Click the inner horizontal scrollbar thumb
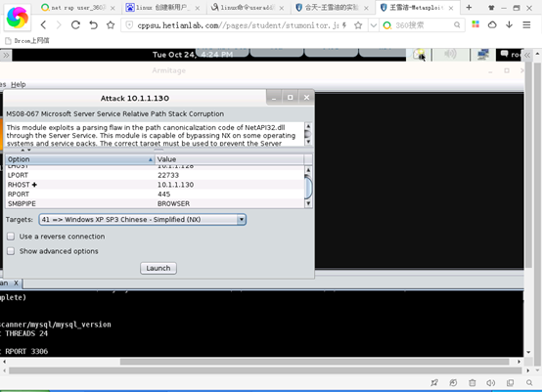Screen dimensions: 542x392 coord(315,362)
